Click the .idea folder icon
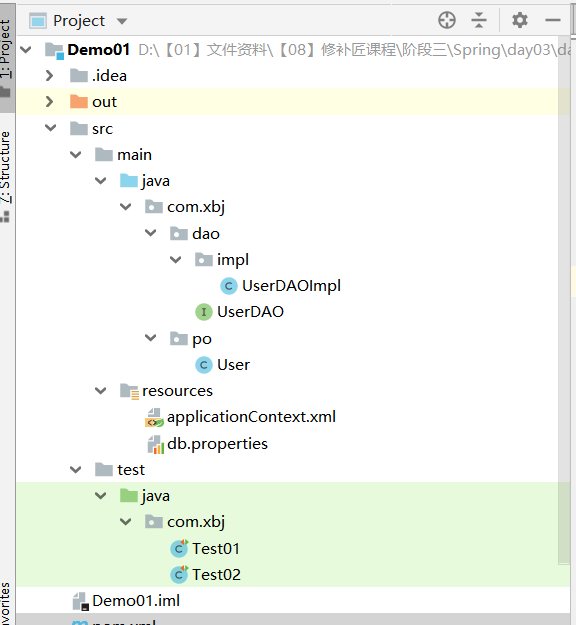576x625 pixels. 79,75
